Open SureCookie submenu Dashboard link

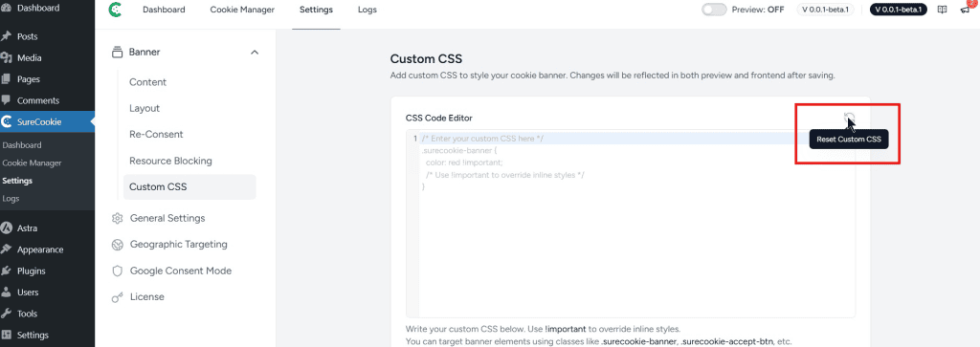click(22, 145)
